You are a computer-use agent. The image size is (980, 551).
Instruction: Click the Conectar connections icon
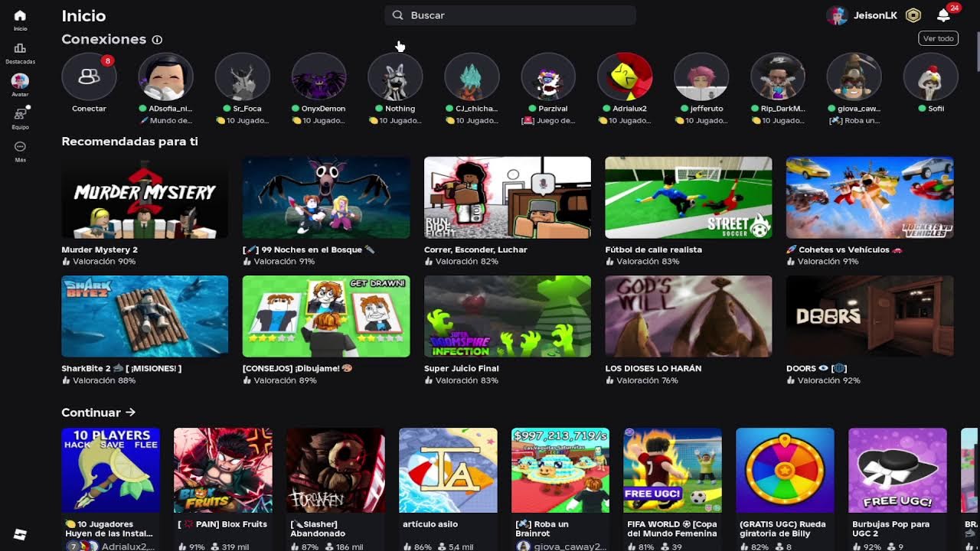coord(89,77)
